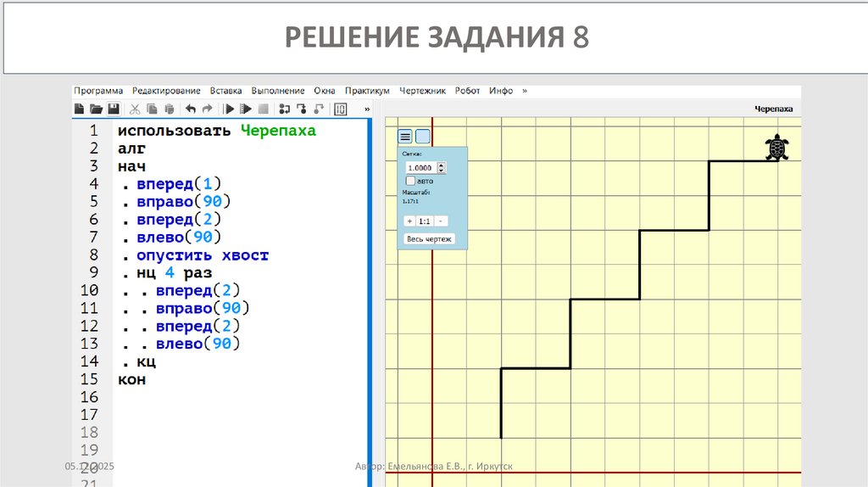
Task: Click the New file toolbar icon
Action: [x=79, y=109]
